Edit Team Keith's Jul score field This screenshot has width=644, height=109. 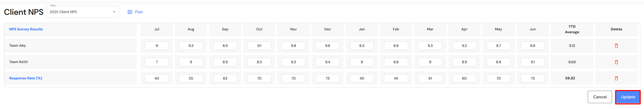[x=157, y=62]
